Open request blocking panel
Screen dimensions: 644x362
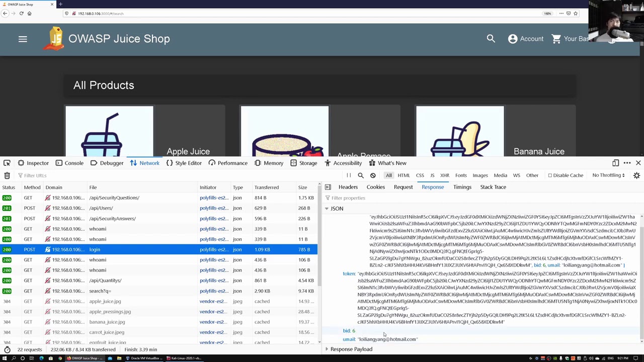pos(373,175)
